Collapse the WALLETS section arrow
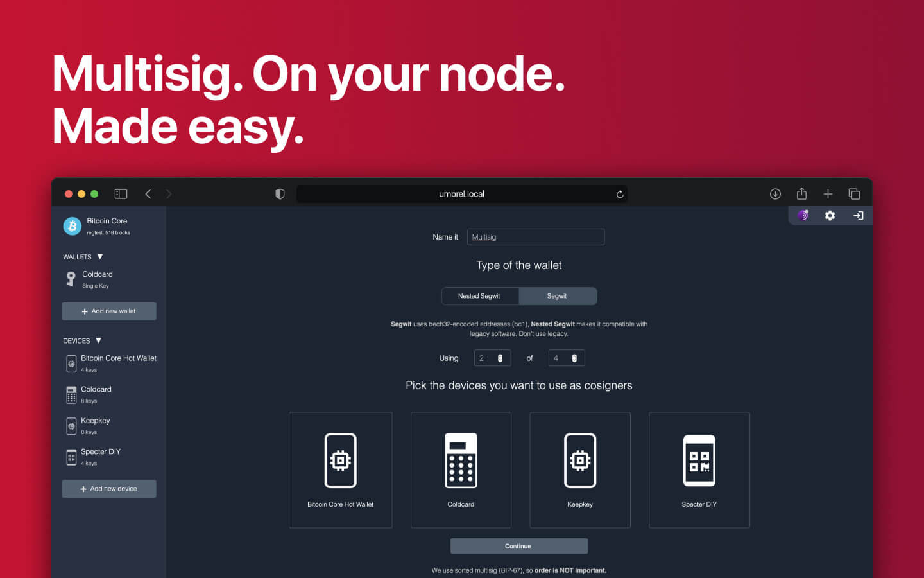The height and width of the screenshot is (578, 924). tap(99, 256)
